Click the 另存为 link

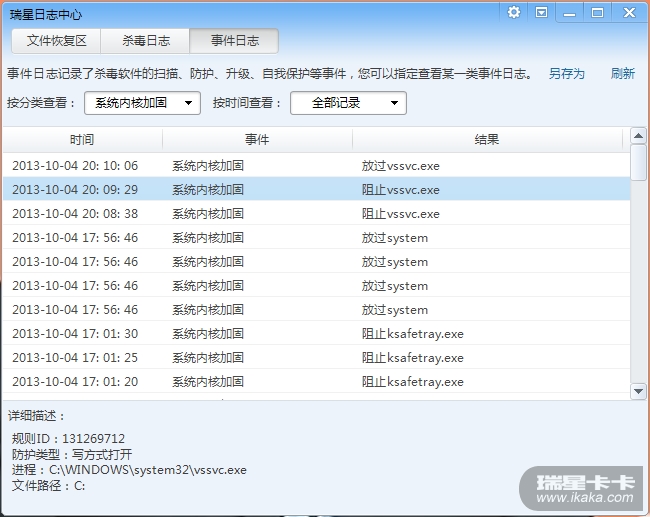[x=566, y=74]
